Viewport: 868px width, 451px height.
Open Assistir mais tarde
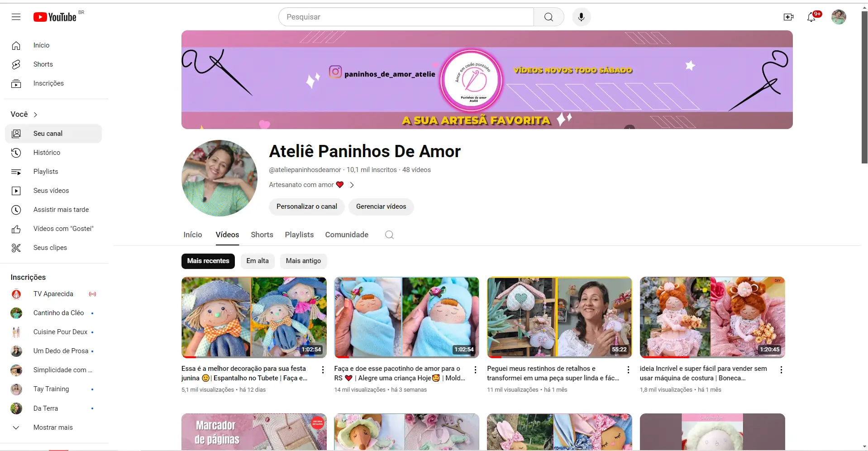point(53,210)
